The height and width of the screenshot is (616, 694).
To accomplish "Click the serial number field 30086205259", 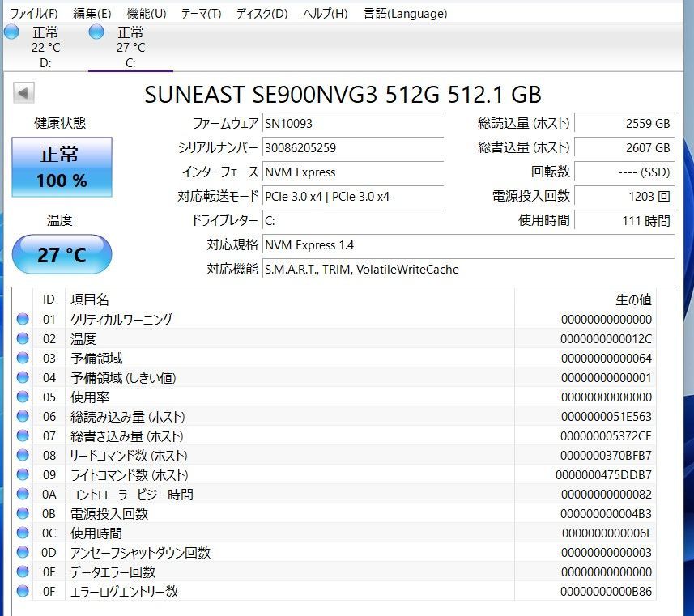I will coord(353,148).
